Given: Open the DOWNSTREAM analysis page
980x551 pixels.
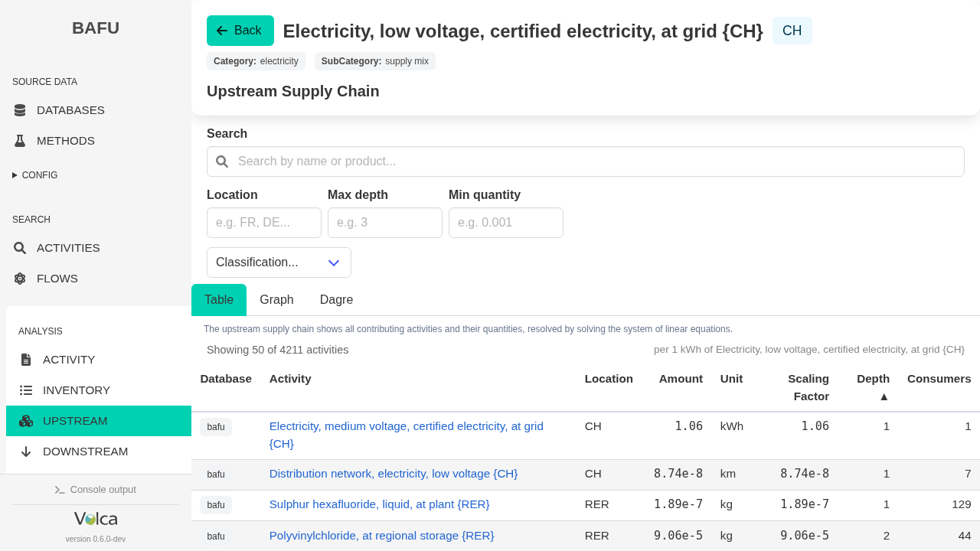Looking at the screenshot, I should 99,452.
